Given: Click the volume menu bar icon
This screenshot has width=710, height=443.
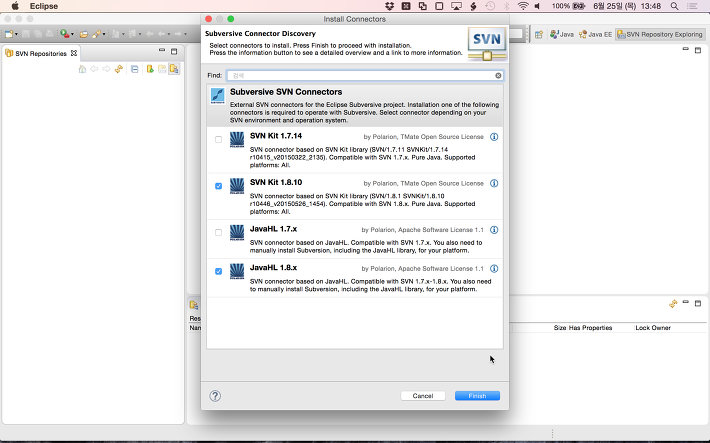Looking at the screenshot, I should pyautogui.click(x=537, y=6).
